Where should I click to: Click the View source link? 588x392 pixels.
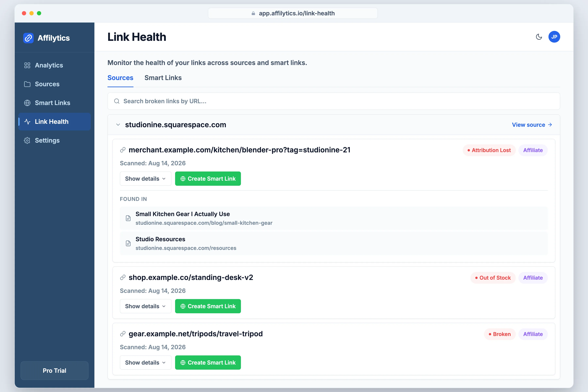pos(532,125)
